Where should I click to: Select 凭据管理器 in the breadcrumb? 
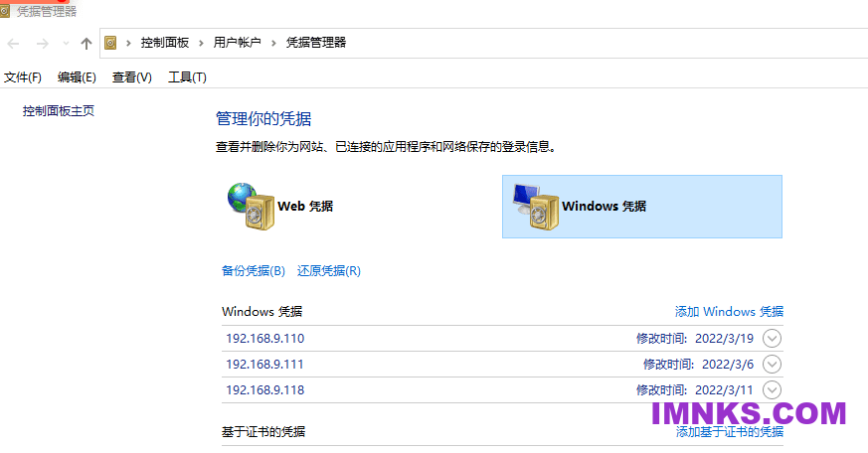point(316,43)
